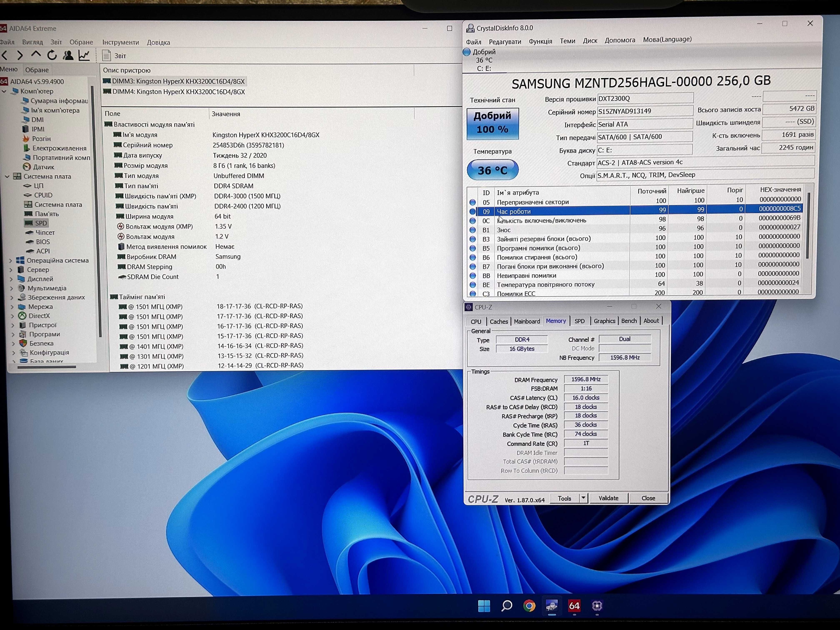Open the Файл menu in AIDA64

(7, 42)
